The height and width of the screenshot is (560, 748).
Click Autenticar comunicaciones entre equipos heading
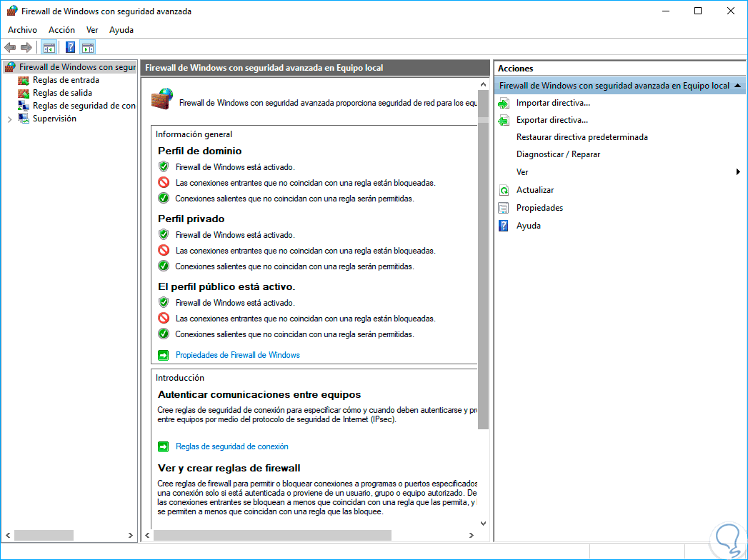click(259, 395)
